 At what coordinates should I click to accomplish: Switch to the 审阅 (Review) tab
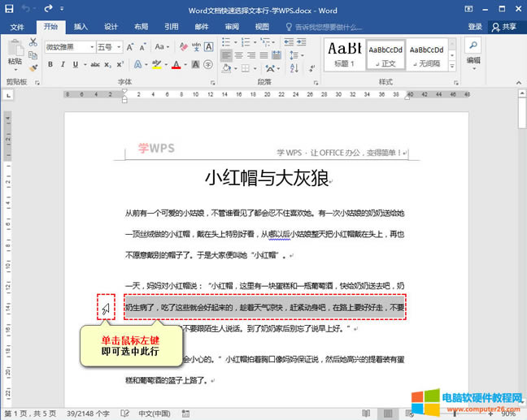[232, 27]
